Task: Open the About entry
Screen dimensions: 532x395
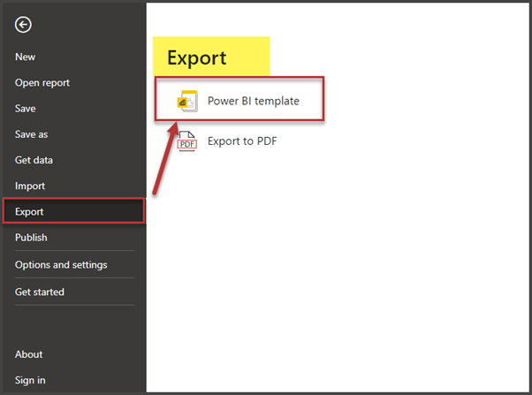Action: tap(29, 354)
